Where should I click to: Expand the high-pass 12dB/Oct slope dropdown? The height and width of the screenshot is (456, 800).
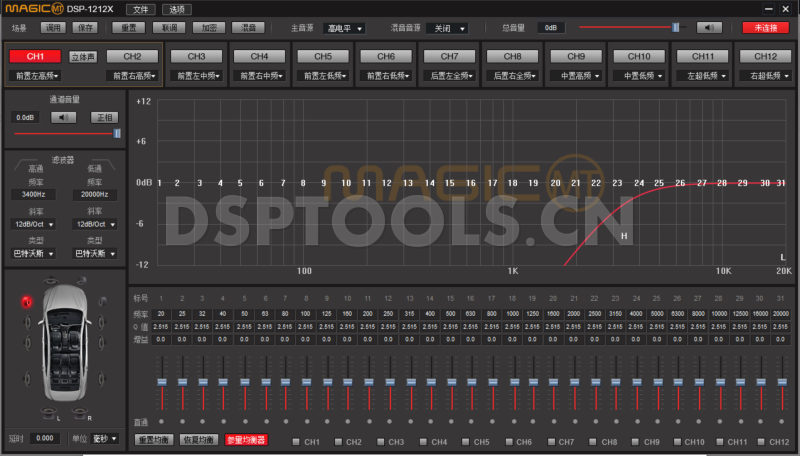35,224
